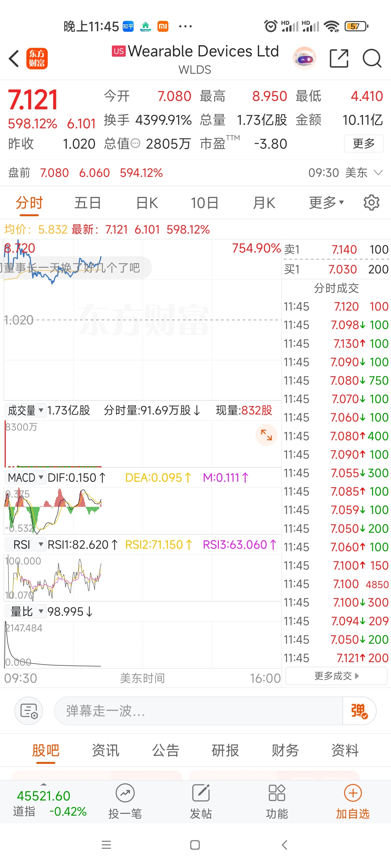This screenshot has width=391, height=868.
Task: Select the 分时 chart tab
Action: point(29,203)
